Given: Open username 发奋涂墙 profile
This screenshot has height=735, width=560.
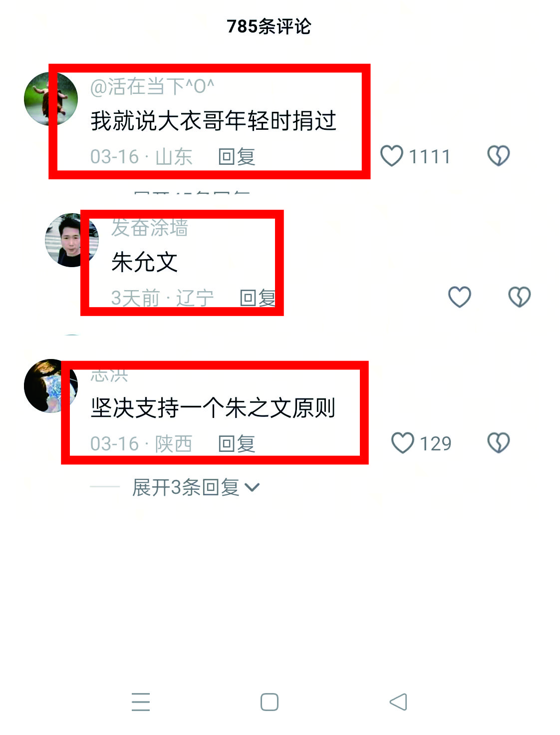Looking at the screenshot, I should point(150,228).
